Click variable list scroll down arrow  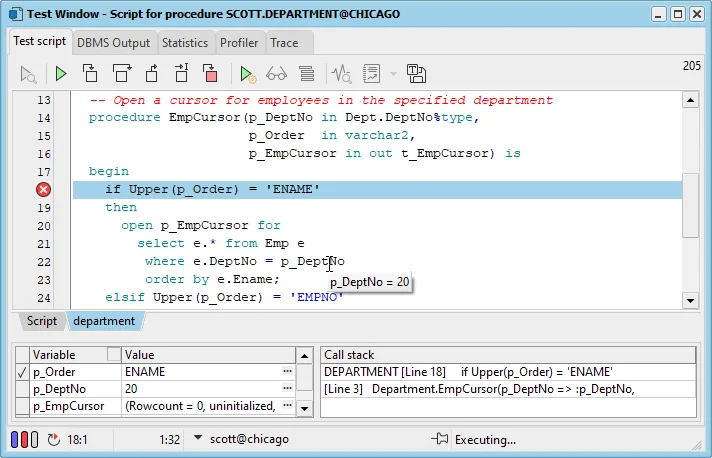click(304, 408)
